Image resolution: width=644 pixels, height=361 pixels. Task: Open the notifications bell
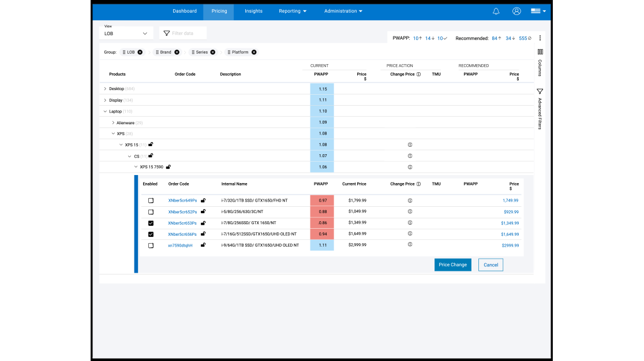496,11
